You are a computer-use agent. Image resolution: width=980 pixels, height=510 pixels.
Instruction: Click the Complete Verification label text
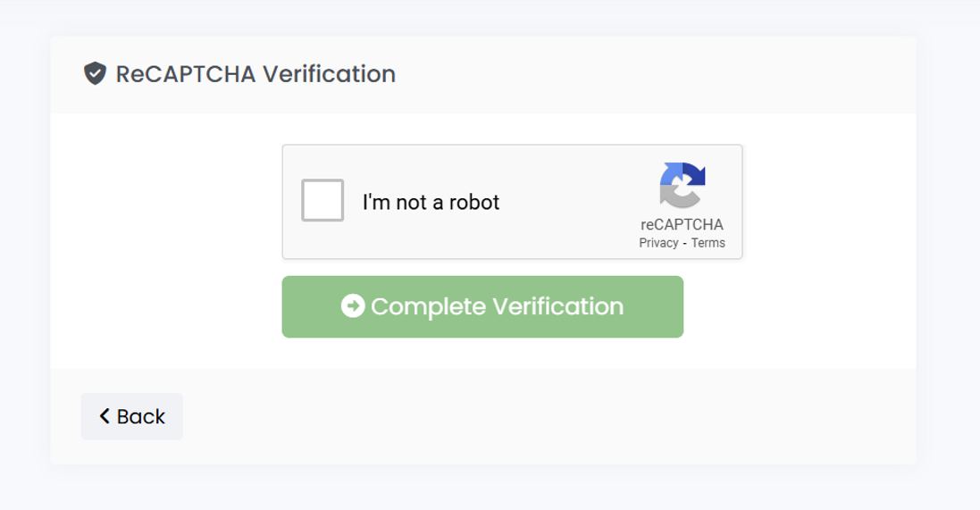point(497,306)
